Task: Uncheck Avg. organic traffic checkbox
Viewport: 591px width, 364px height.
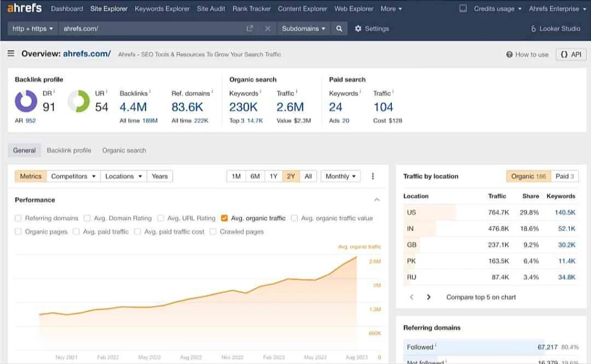Action: pyautogui.click(x=225, y=218)
